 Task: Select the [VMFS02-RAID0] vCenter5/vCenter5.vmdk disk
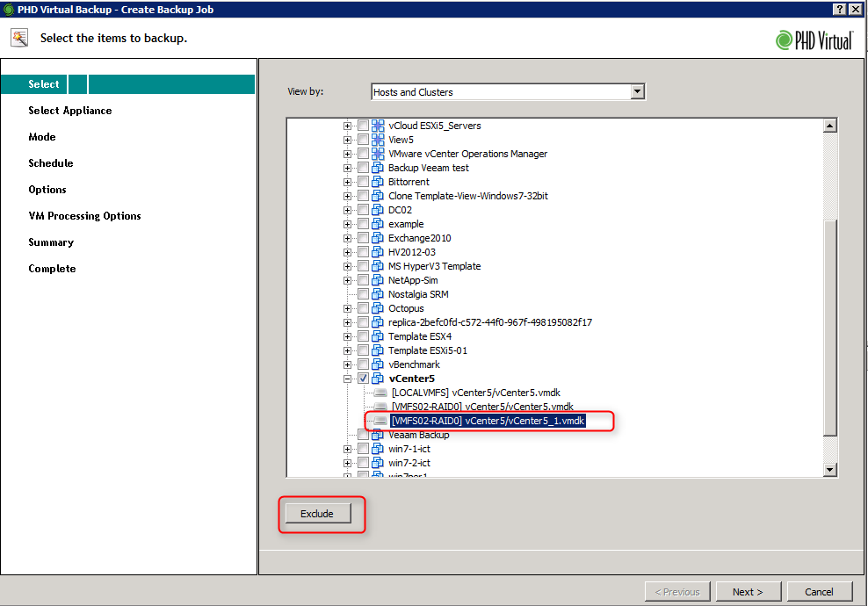click(x=482, y=407)
